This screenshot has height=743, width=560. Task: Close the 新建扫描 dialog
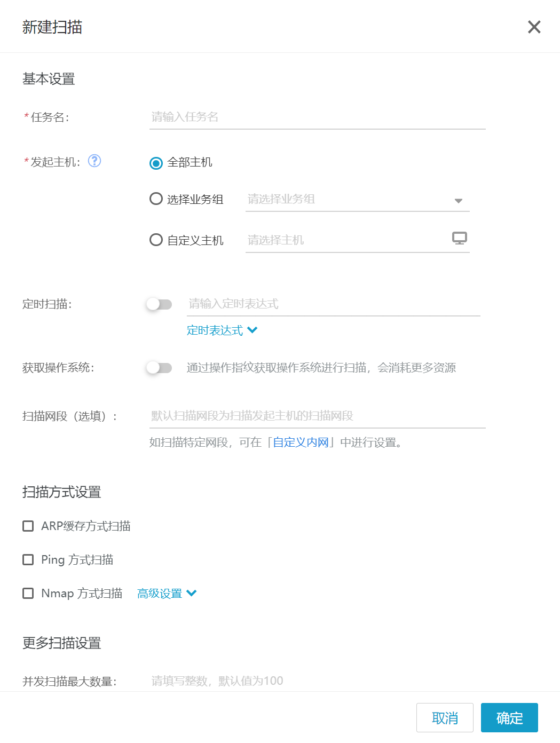click(x=534, y=27)
